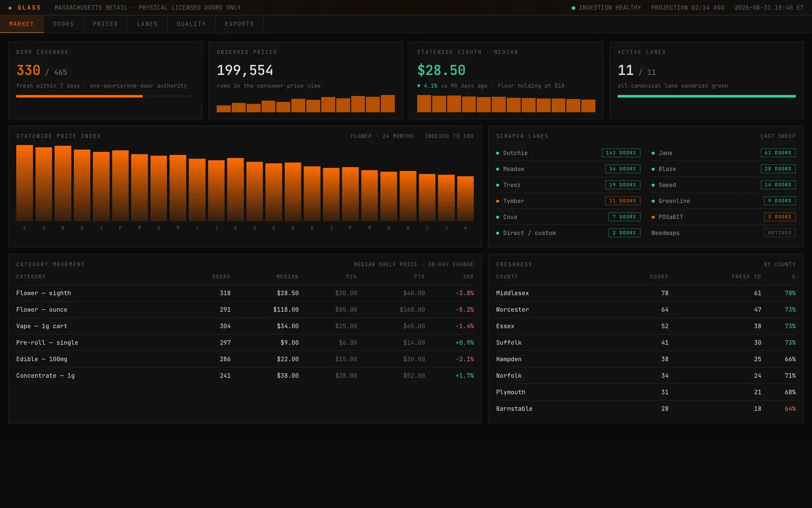Click the active lanes green progress bar
812x508 pixels.
706,96
